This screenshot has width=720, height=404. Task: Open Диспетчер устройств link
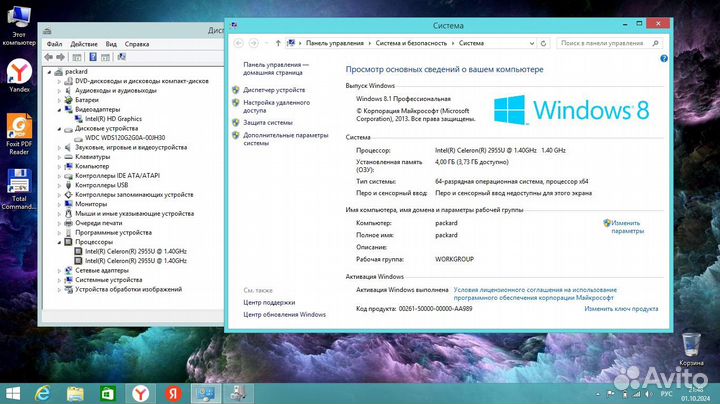(274, 90)
